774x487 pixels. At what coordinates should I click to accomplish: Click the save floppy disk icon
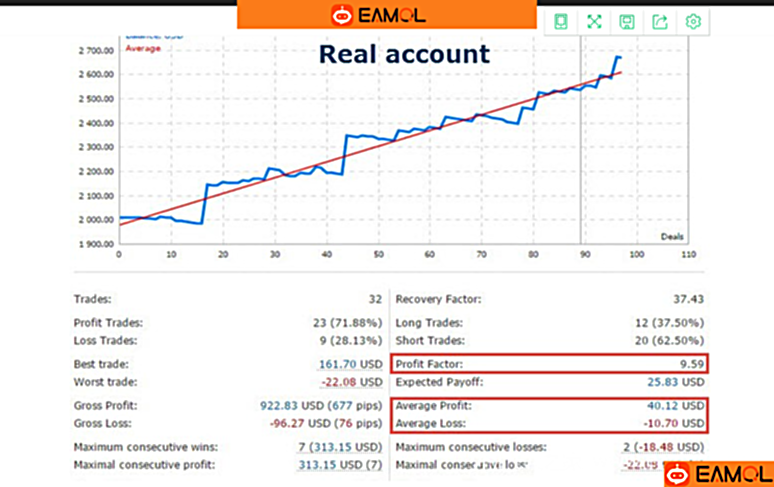coord(627,22)
